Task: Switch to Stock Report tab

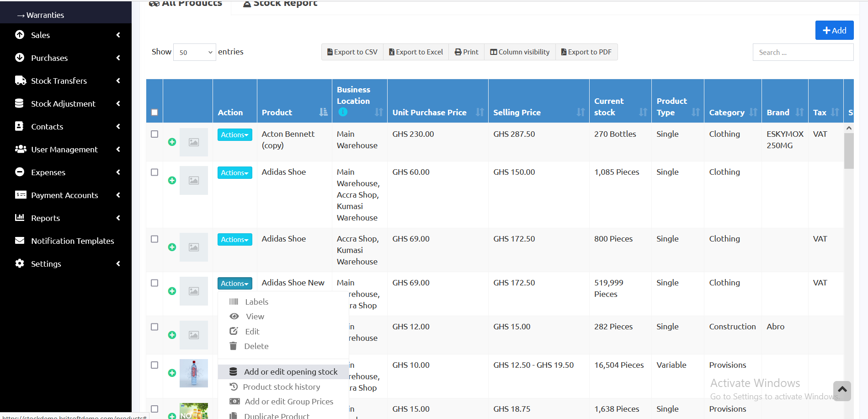Action: [x=280, y=4]
